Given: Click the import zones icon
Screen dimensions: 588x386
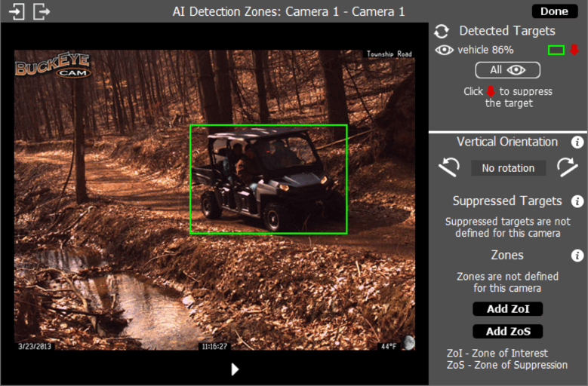Looking at the screenshot, I should pyautogui.click(x=17, y=12).
